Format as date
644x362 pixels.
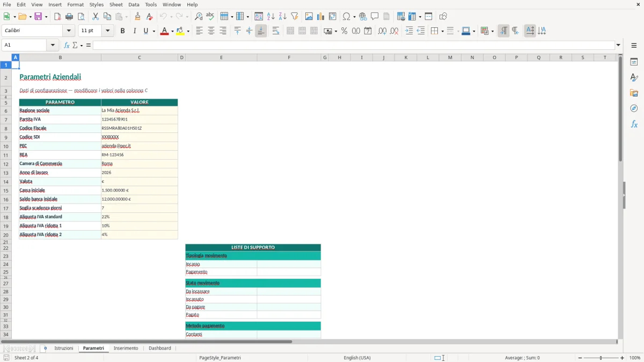click(368, 31)
